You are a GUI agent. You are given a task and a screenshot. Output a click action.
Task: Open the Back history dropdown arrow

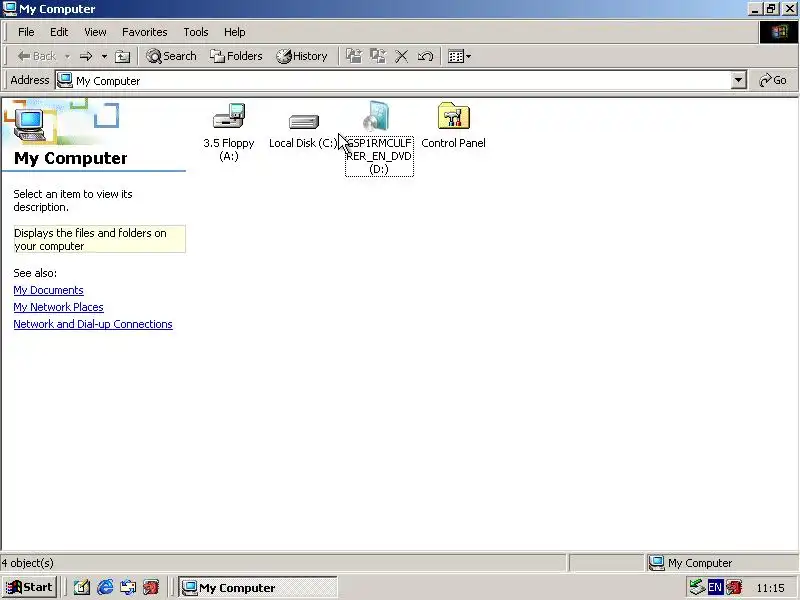coord(67,56)
